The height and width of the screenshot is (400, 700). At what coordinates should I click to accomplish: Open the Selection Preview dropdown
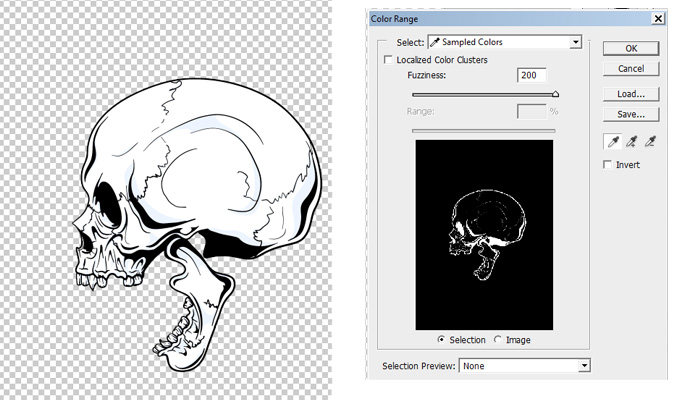525,366
